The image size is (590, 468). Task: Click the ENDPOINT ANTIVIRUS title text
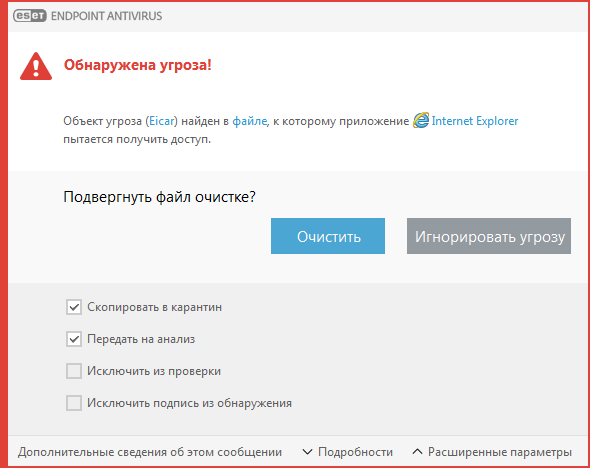[106, 16]
